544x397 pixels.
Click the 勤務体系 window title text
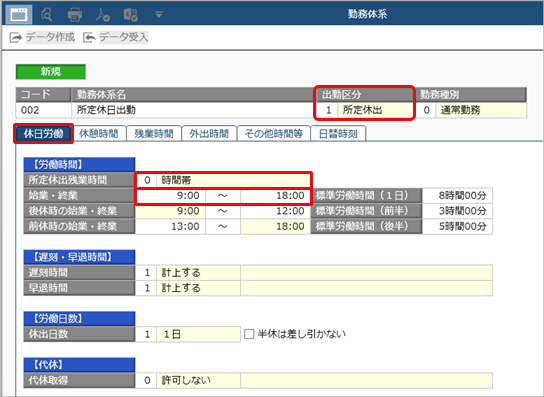(x=367, y=14)
